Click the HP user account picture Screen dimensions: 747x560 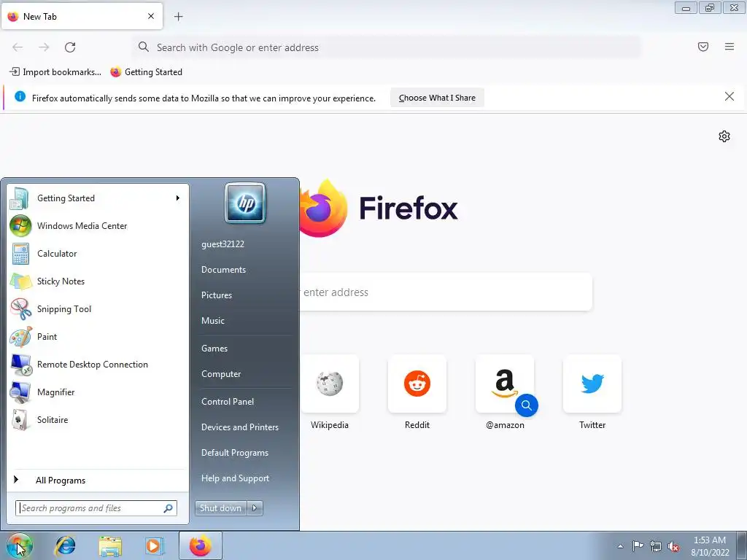(245, 203)
